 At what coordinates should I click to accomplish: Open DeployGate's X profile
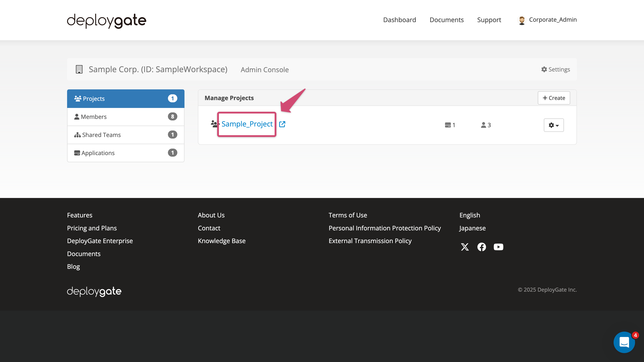coord(465,247)
